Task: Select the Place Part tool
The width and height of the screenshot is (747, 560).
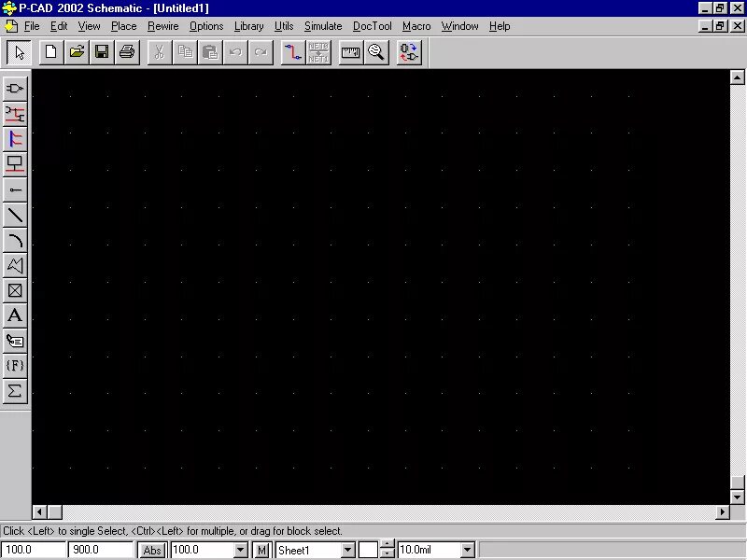Action: (15, 88)
